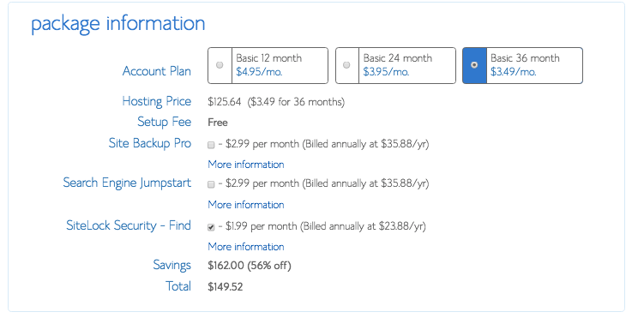
Task: Click the Search Engine Jumpstart label
Action: (x=127, y=183)
